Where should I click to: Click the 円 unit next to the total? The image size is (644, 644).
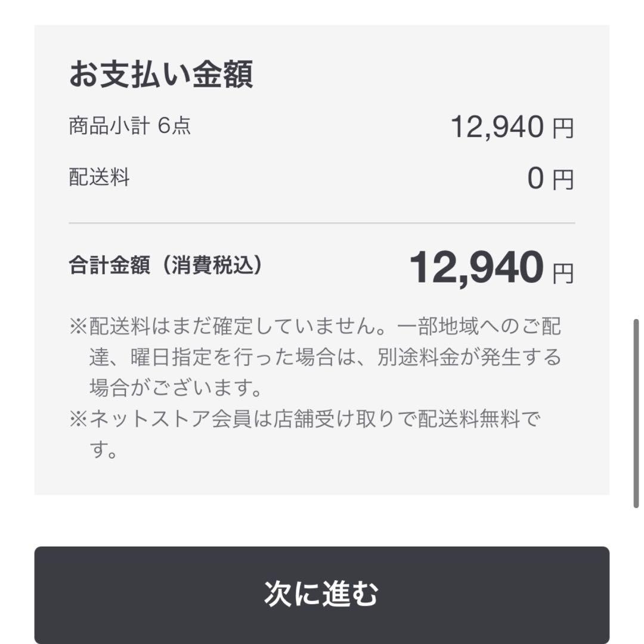[x=562, y=268]
